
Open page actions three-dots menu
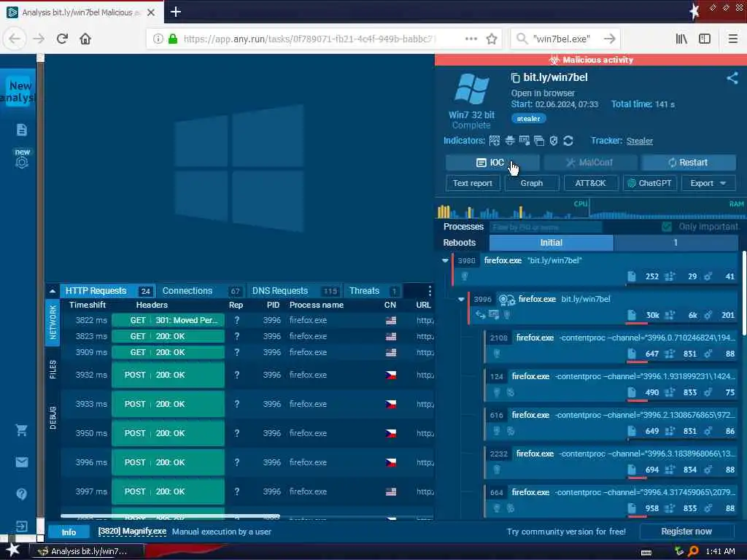471,39
